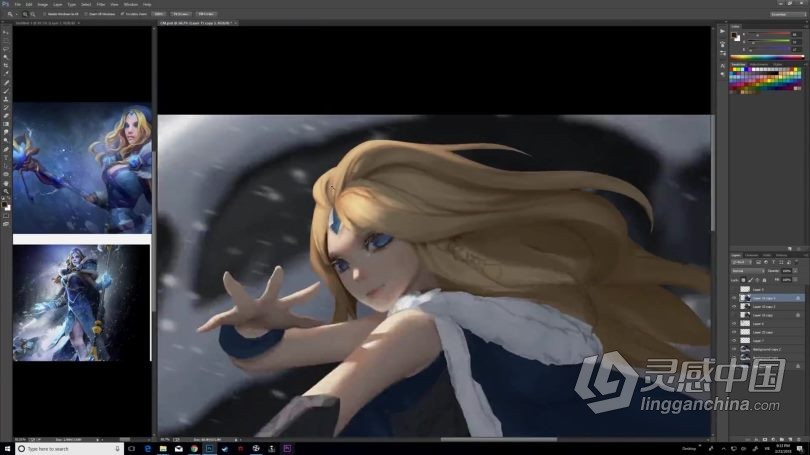Click the lock transparent pixels icon

pos(743,280)
